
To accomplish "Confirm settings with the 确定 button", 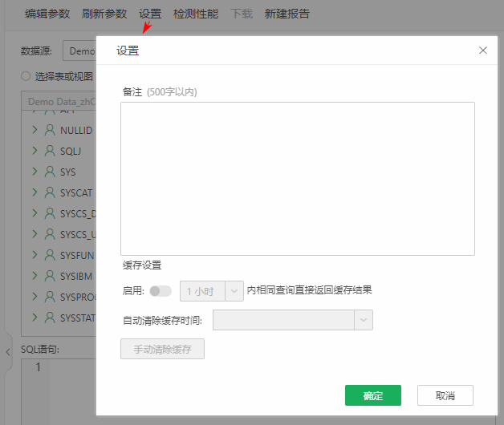I will click(x=373, y=395).
